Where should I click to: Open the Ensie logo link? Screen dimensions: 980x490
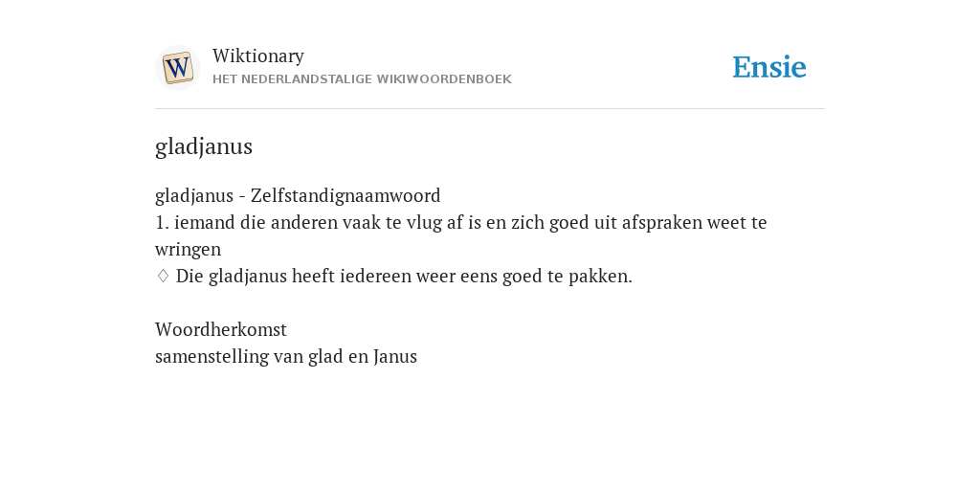pyautogui.click(x=769, y=67)
